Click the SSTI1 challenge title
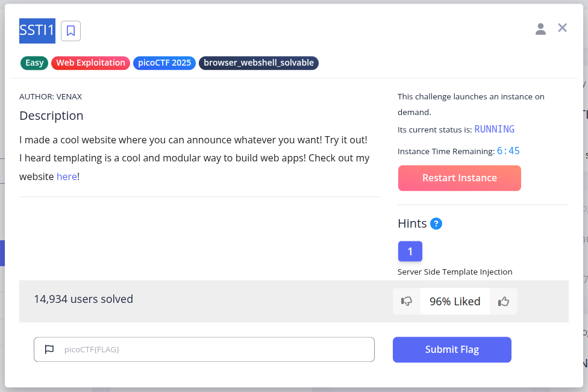The width and height of the screenshot is (588, 392). pos(37,31)
